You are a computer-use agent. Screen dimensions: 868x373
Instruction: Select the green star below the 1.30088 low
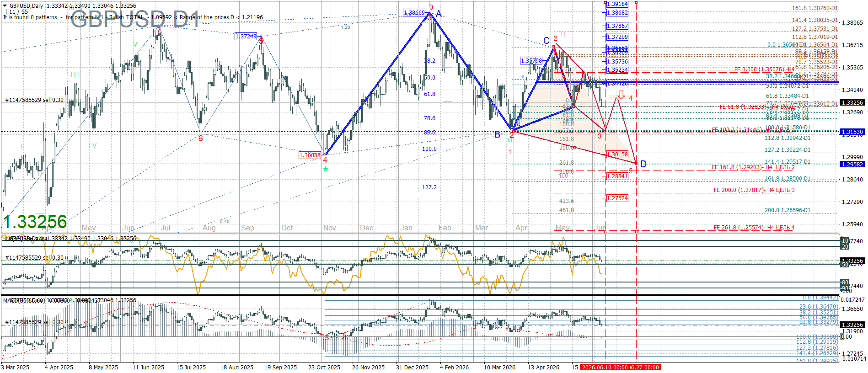[325, 169]
